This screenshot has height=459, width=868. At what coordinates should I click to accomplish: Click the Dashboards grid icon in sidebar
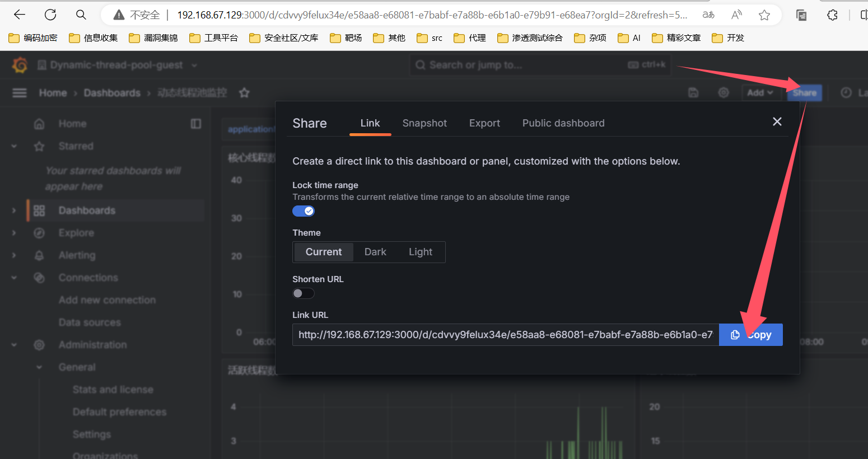coord(39,210)
